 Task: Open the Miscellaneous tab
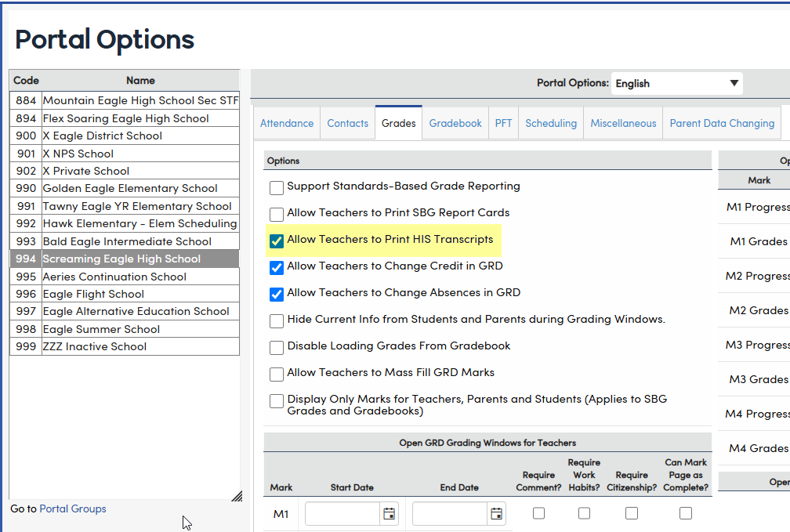[x=623, y=124]
